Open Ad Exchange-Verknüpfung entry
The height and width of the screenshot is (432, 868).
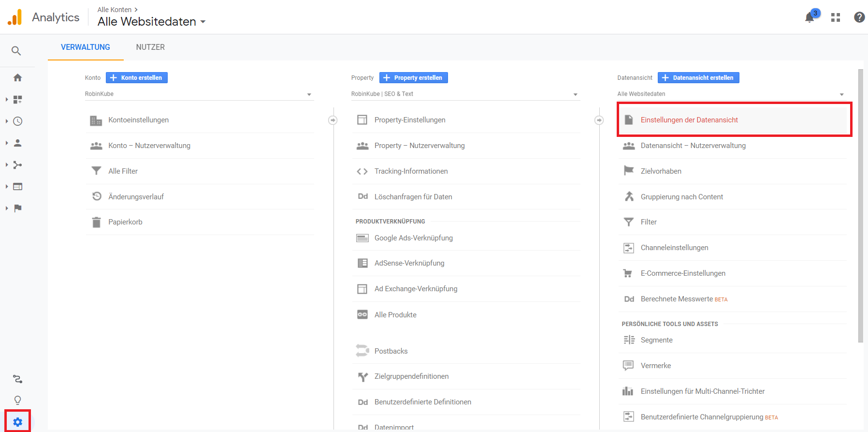[x=466, y=289]
